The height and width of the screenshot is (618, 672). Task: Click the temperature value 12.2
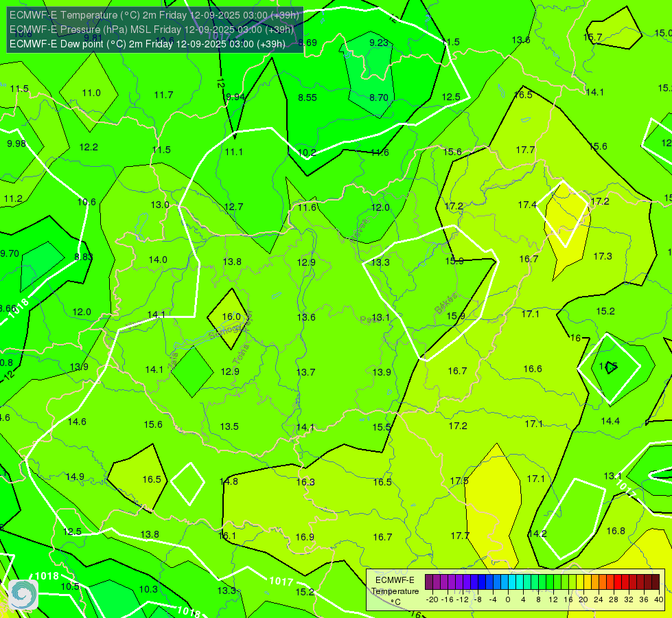(x=89, y=147)
